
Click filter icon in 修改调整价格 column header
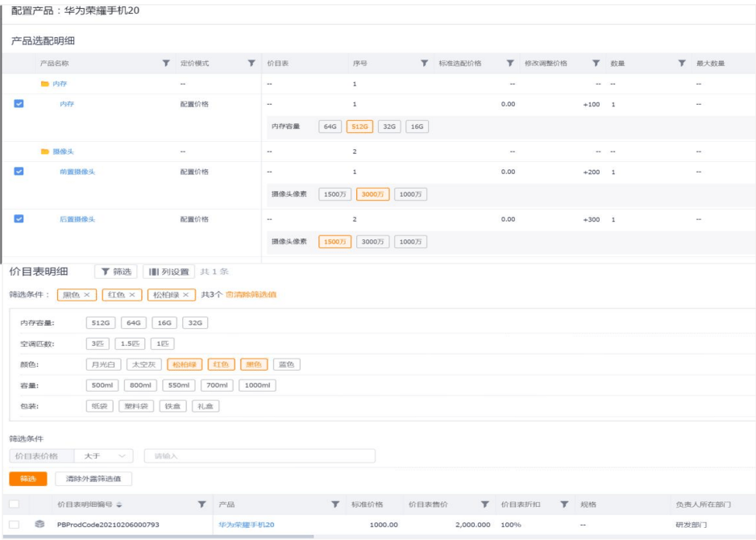click(x=596, y=64)
